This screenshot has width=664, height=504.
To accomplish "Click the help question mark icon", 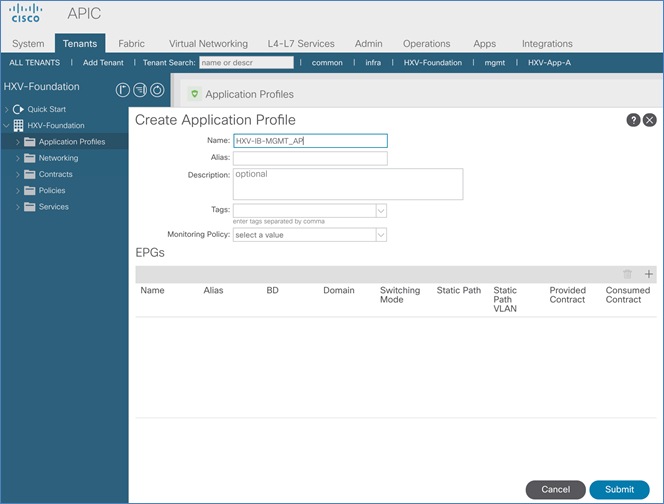I will point(633,120).
